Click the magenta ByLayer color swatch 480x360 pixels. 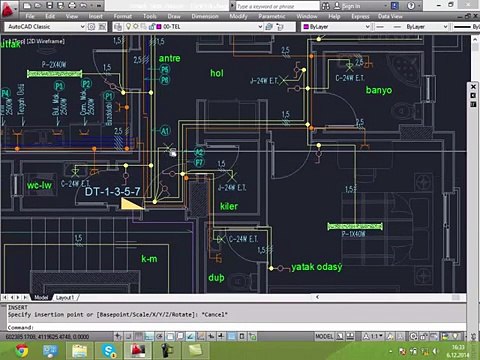(306, 27)
